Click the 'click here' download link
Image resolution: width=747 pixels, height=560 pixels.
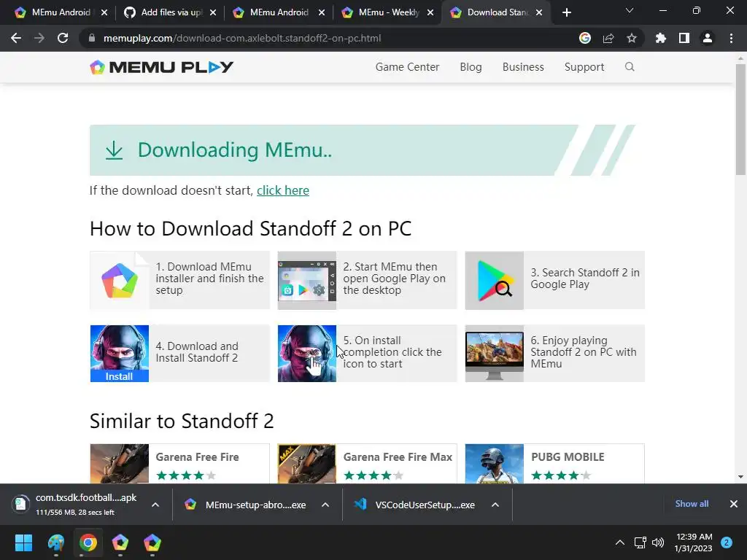pos(283,190)
